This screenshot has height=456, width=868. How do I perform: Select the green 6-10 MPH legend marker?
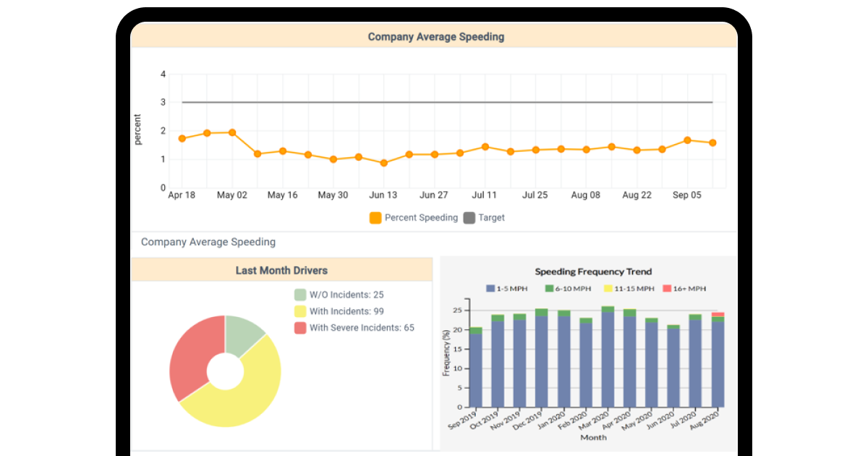pyautogui.click(x=549, y=289)
